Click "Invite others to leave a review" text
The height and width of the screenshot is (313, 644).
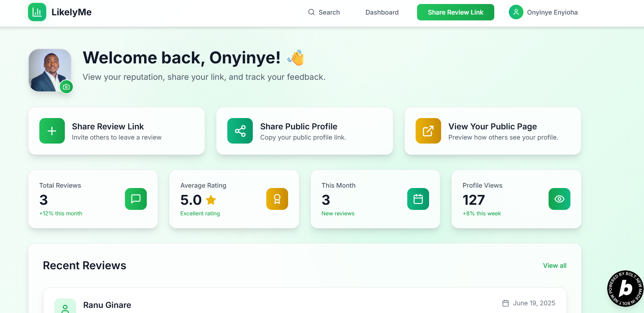coord(117,137)
